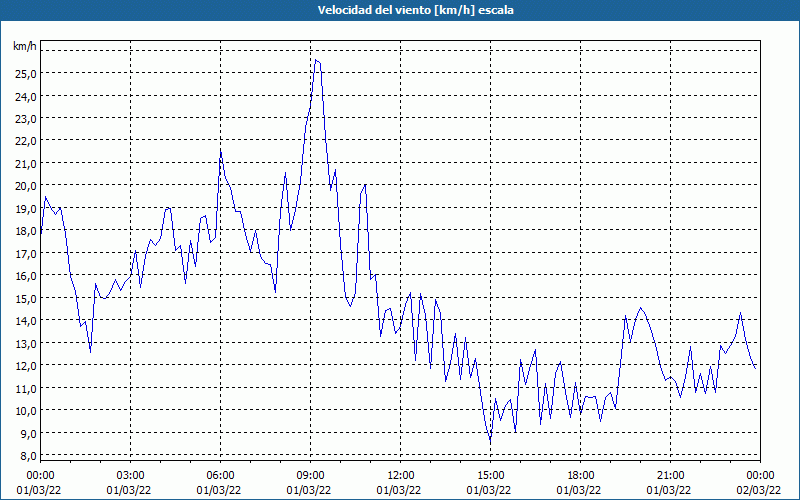This screenshot has width=800, height=500.
Task: Click the 06:00 time axis label
Action: coord(220,476)
